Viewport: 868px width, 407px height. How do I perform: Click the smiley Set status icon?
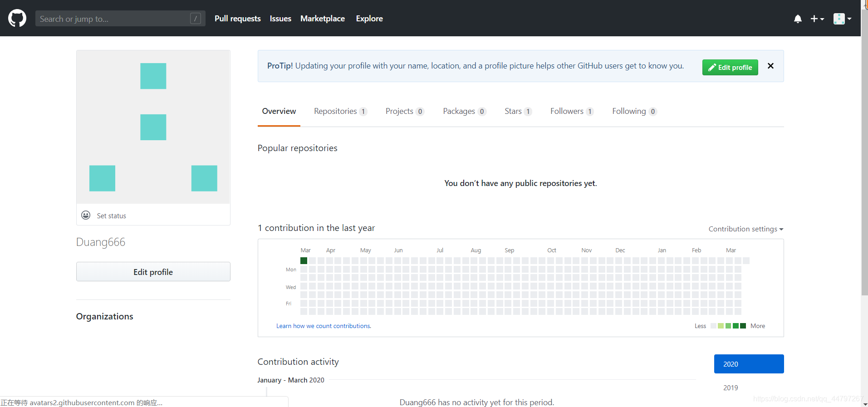click(x=86, y=215)
